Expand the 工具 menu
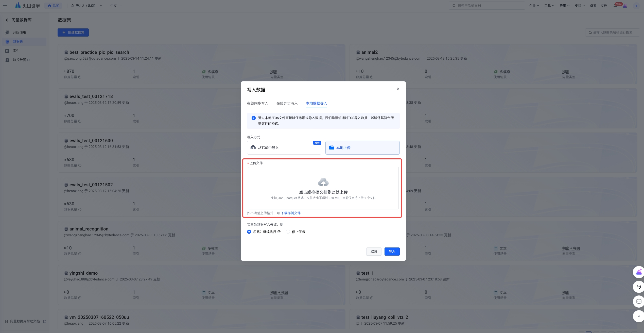This screenshot has height=333, width=644. click(x=549, y=6)
